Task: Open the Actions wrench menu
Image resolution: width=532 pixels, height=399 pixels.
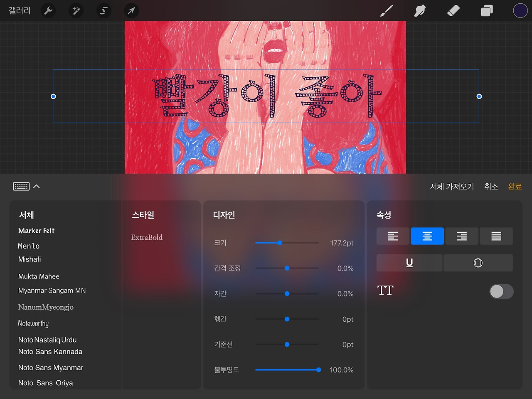Action: pos(48,10)
